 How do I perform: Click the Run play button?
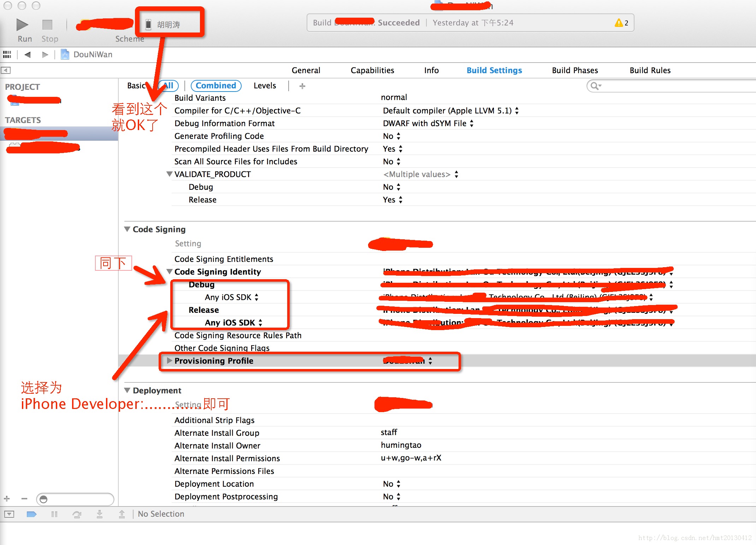[23, 24]
